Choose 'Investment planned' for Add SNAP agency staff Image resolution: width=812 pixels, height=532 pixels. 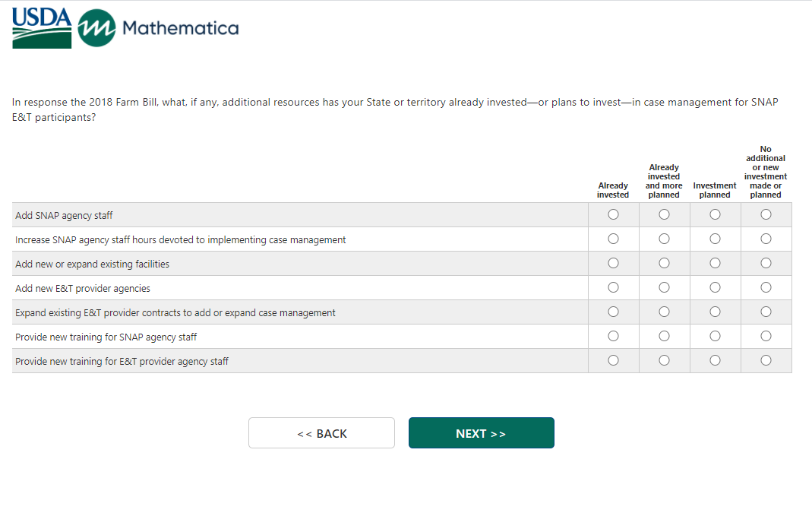click(715, 215)
